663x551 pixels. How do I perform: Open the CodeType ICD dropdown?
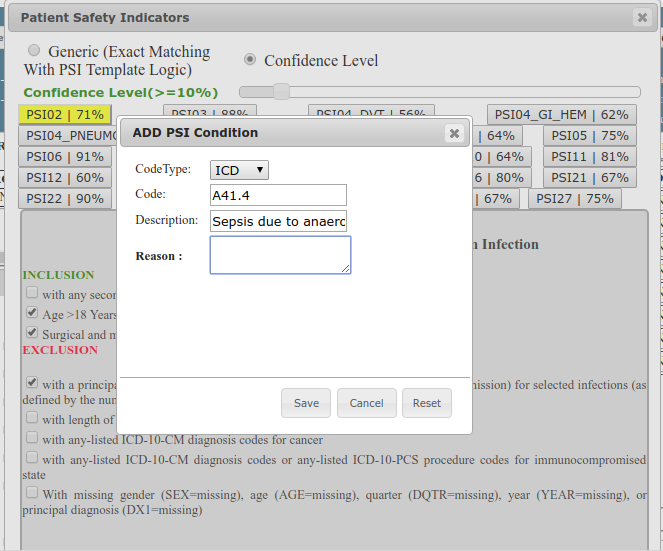pyautogui.click(x=239, y=170)
